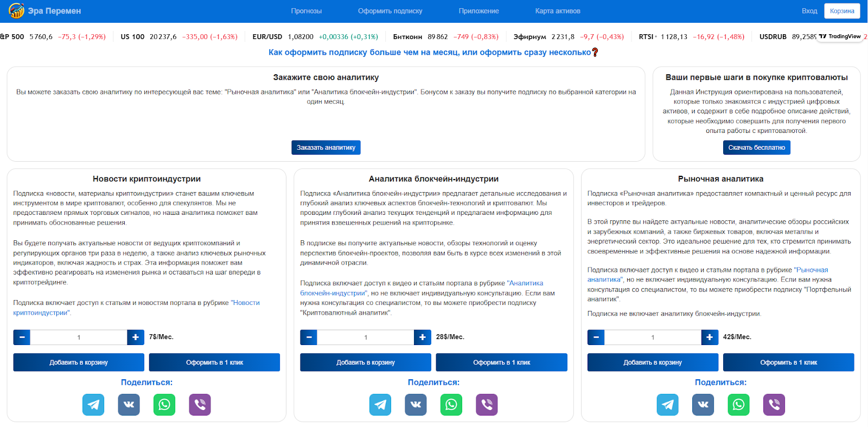Share Новости криптоиндустрии via VK icon

pos(129,405)
